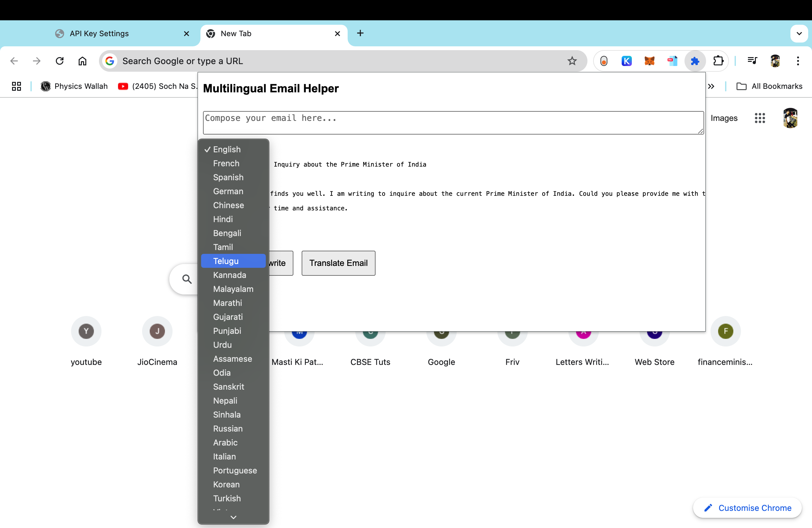Click the Translate Email button

pos(338,263)
